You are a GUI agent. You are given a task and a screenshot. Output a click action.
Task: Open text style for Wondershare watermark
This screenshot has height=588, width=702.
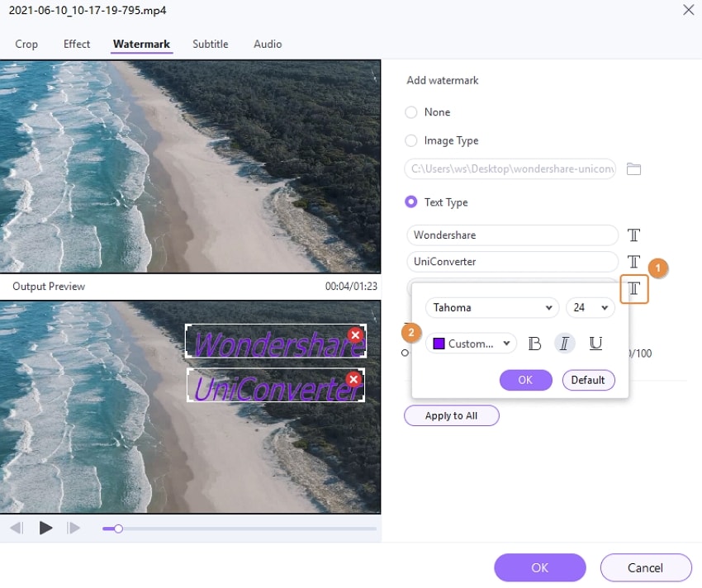click(633, 235)
